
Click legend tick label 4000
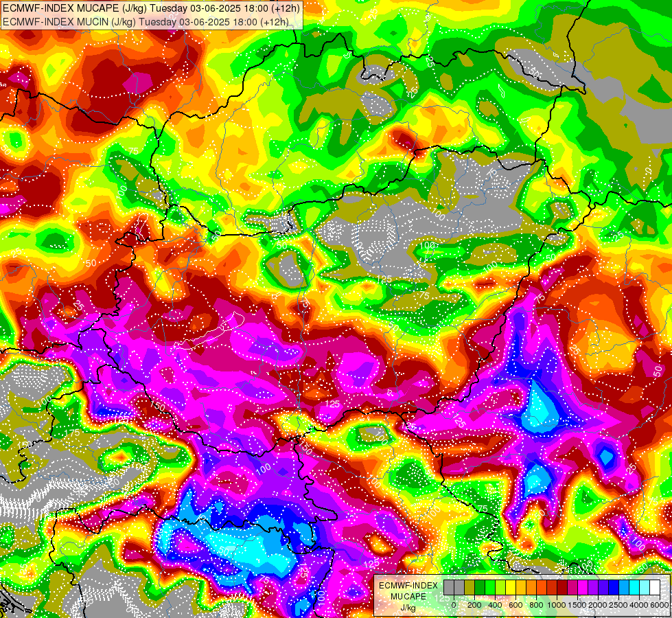pyautogui.click(x=640, y=605)
